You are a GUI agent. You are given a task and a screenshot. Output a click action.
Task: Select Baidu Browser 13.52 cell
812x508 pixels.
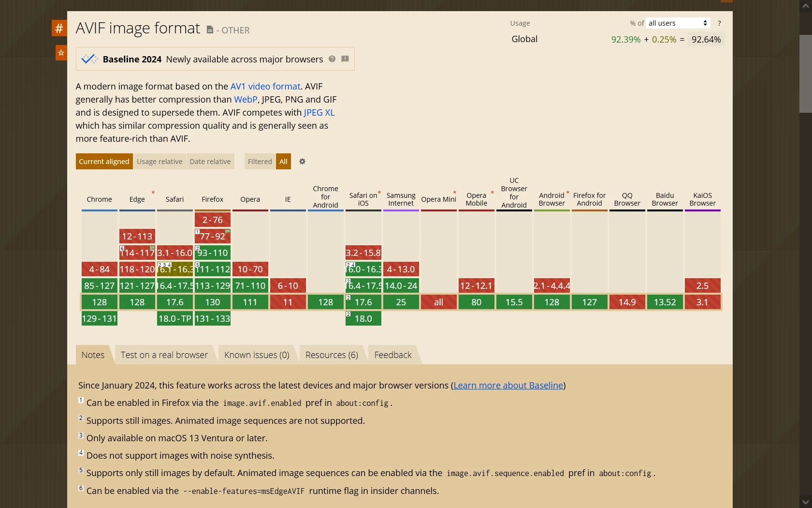tap(665, 302)
